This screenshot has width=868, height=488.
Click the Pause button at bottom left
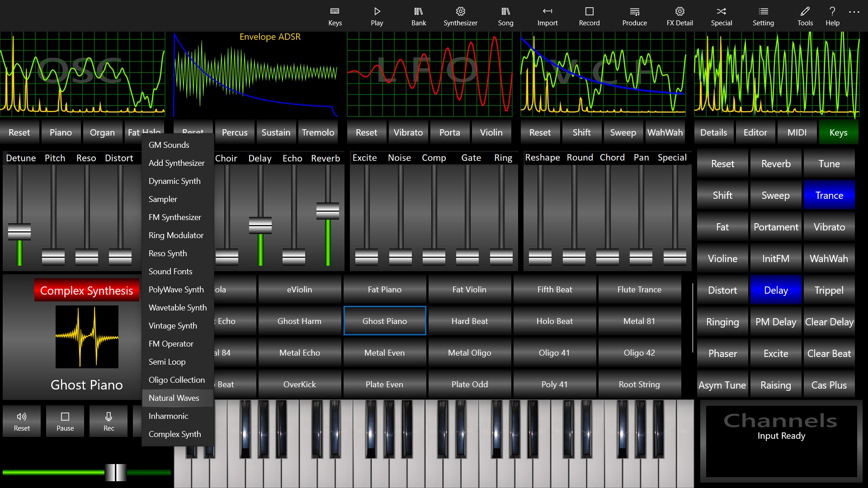click(x=65, y=421)
